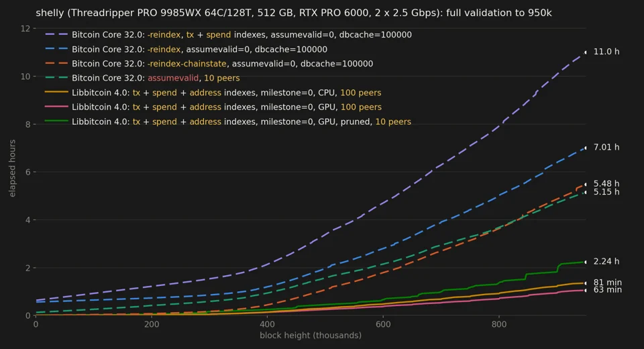Click the y-axis tick label 4

pos(28,220)
